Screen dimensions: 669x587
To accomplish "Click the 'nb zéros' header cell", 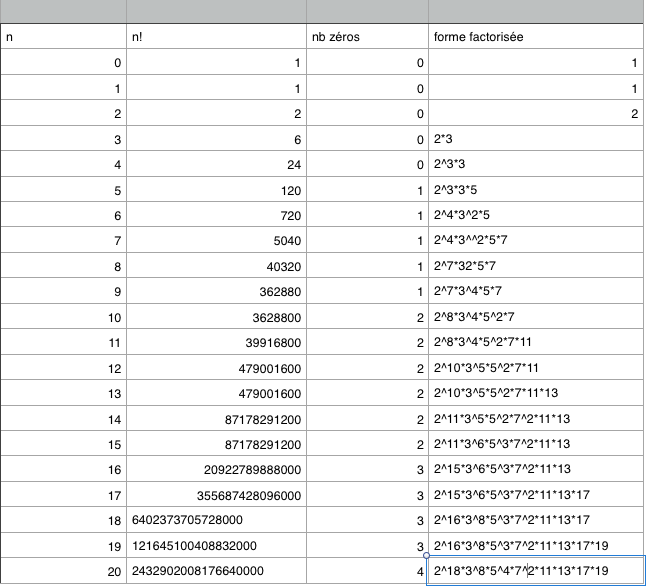I will coord(367,37).
